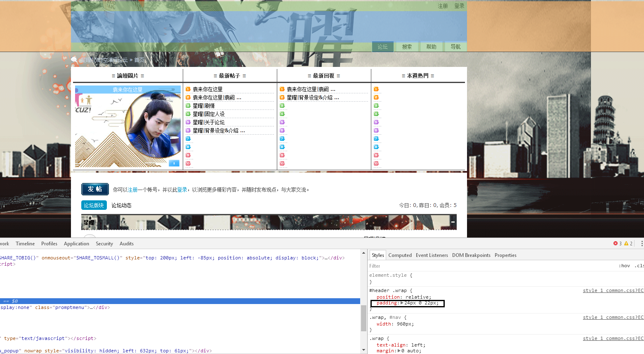Open the 星曜|固定人设 post
This screenshot has width=644, height=354.
click(209, 114)
